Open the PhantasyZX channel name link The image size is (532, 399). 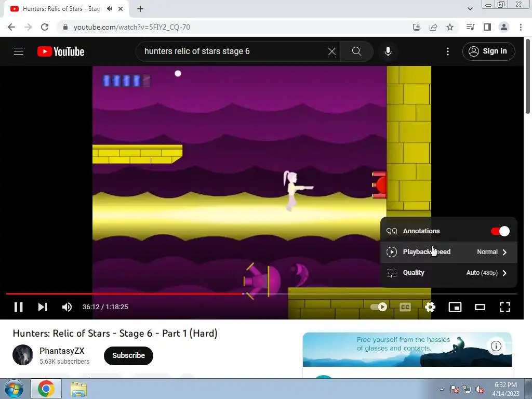click(x=62, y=351)
